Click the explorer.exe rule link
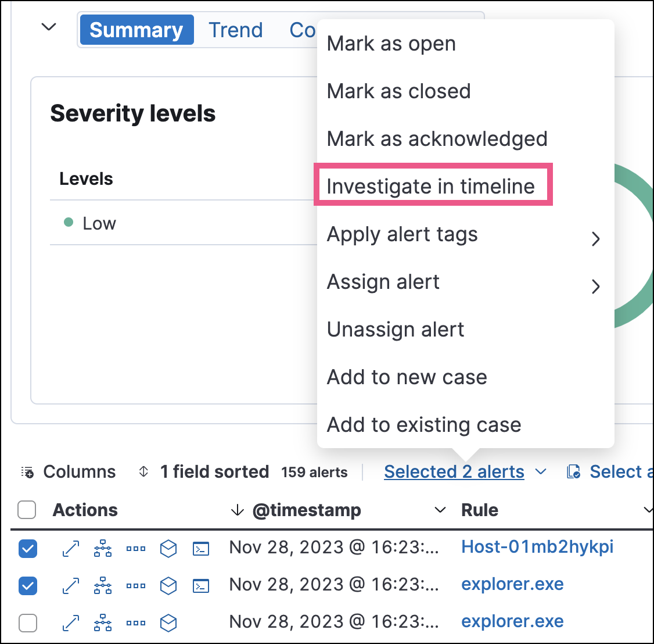The image size is (654, 644). pos(512,584)
